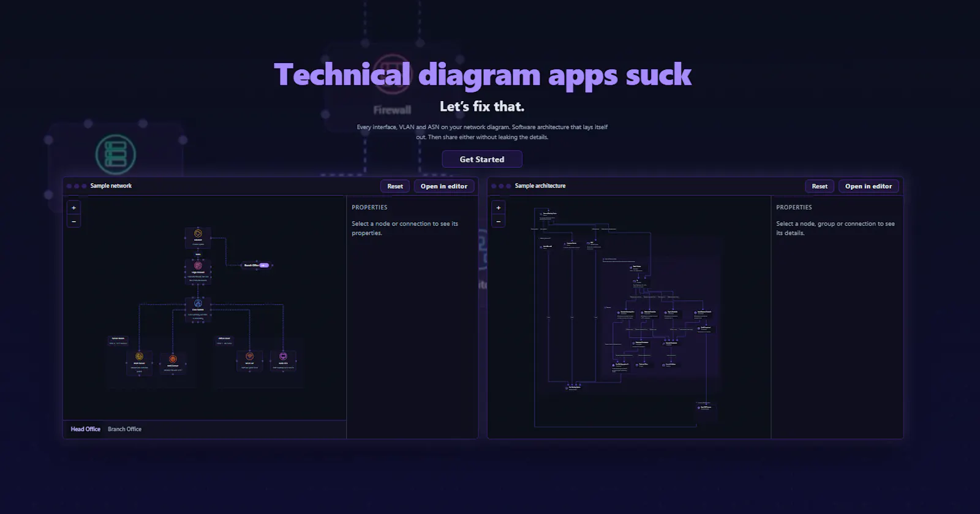Select the purple monitor workstation node
This screenshot has height=514, width=980.
pos(283,360)
